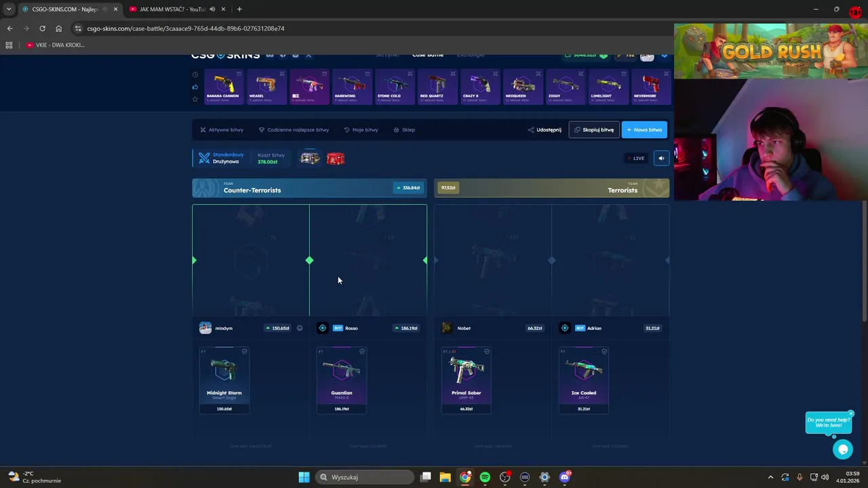
Task: Open the Ice Cooled AK-47 skin card
Action: (584, 380)
